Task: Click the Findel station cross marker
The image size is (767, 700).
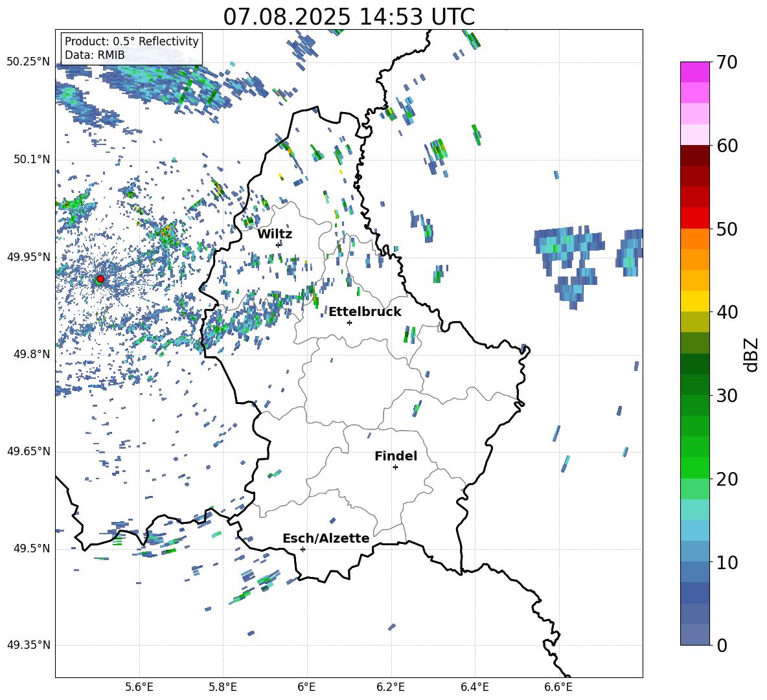Action: coord(395,468)
